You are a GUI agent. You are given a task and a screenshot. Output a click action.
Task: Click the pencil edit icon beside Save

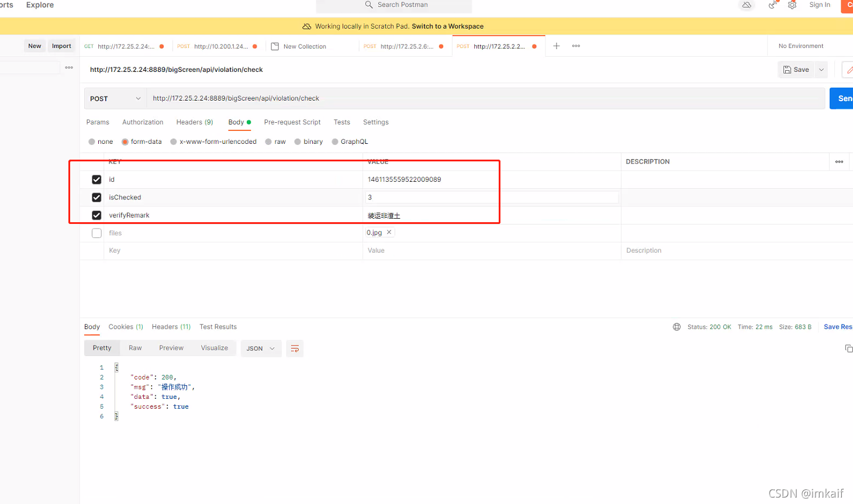tap(849, 70)
